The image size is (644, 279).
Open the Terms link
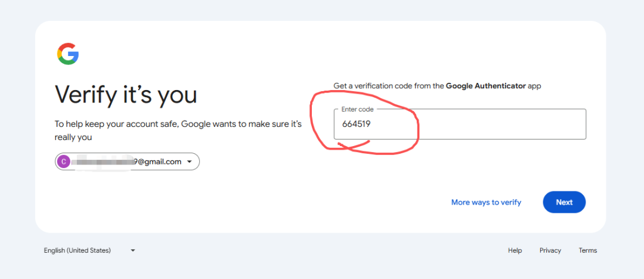[587, 250]
